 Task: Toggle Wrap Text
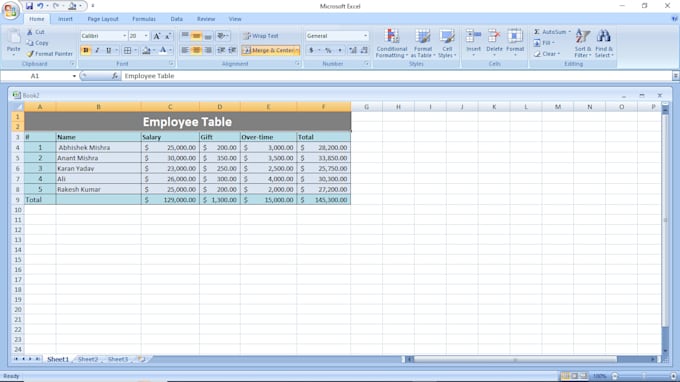[261, 36]
